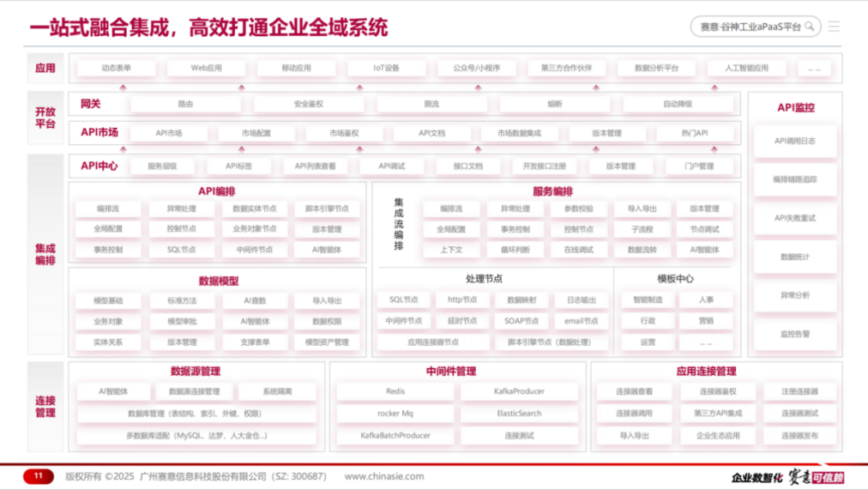Image resolution: width=868 pixels, height=490 pixels.
Task: Click the API调用日志 box
Action: point(794,141)
